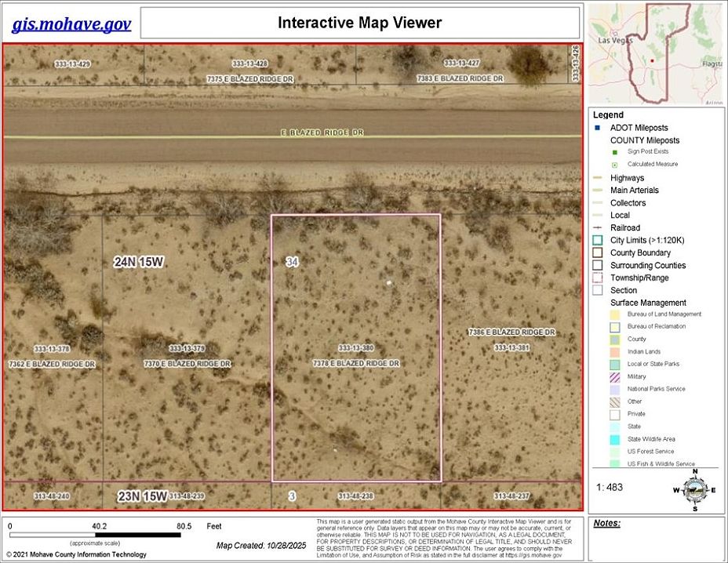
Task: Select the State Wildlife Area cyan swatch
Action: [615, 440]
